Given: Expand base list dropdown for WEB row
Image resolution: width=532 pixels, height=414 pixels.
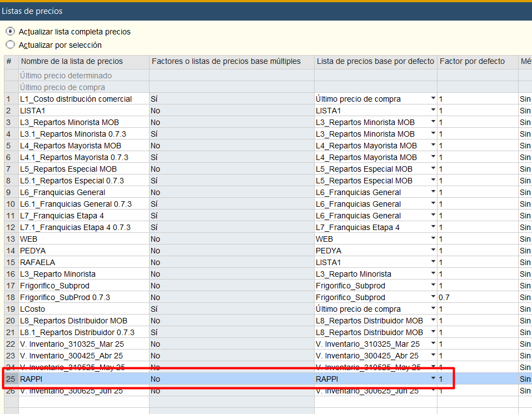Looking at the screenshot, I should 433,238.
